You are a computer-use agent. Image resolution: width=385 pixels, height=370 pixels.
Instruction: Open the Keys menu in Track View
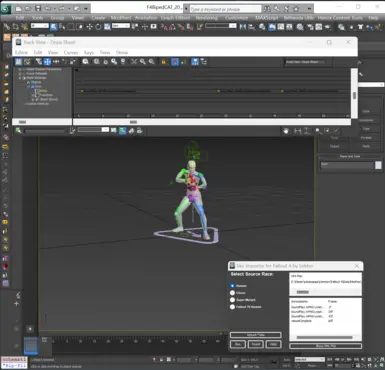[89, 52]
